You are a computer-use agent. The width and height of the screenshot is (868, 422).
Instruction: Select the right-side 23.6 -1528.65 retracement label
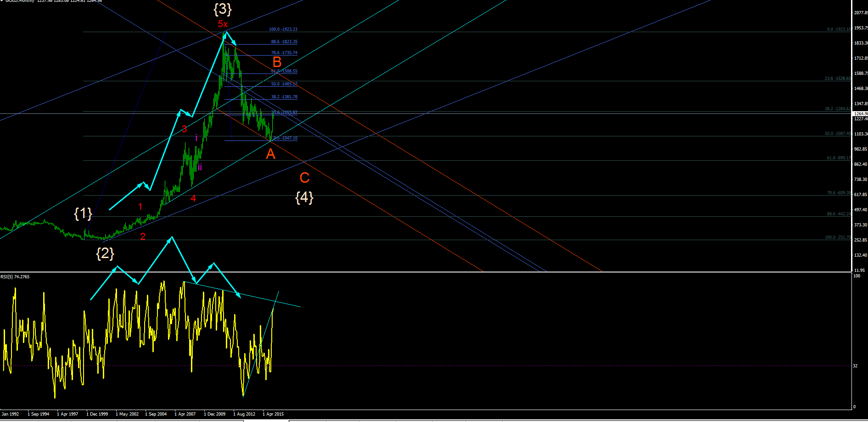pyautogui.click(x=838, y=79)
